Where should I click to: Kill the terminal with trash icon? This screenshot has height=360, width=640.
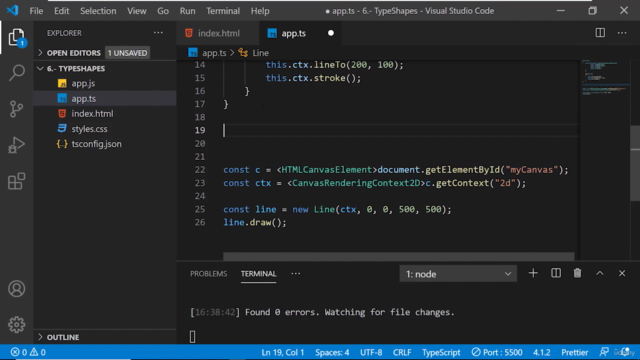click(x=577, y=273)
